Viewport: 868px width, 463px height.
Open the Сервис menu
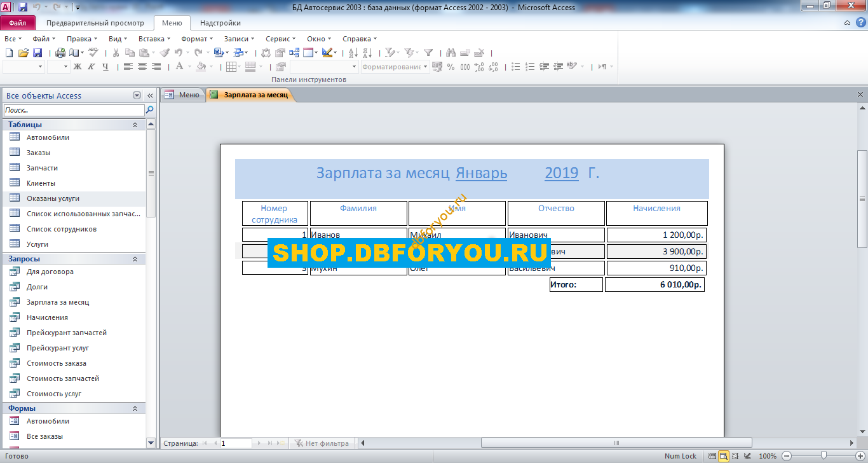point(280,39)
